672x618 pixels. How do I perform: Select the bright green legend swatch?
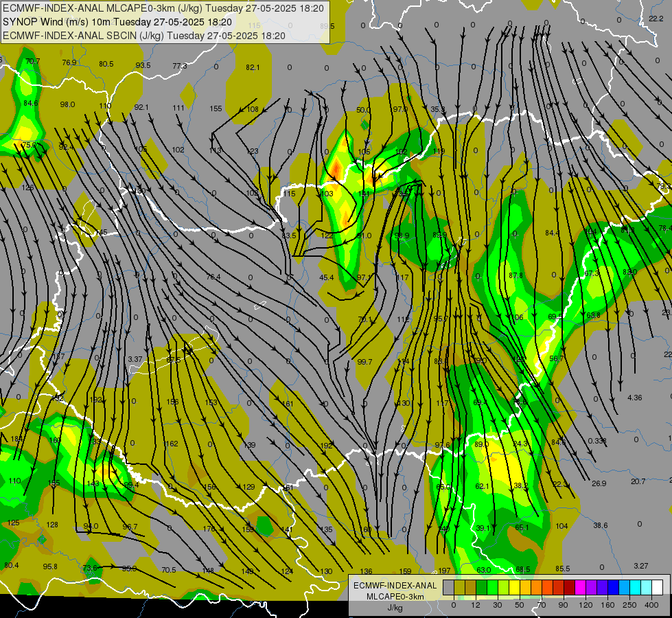click(x=492, y=587)
